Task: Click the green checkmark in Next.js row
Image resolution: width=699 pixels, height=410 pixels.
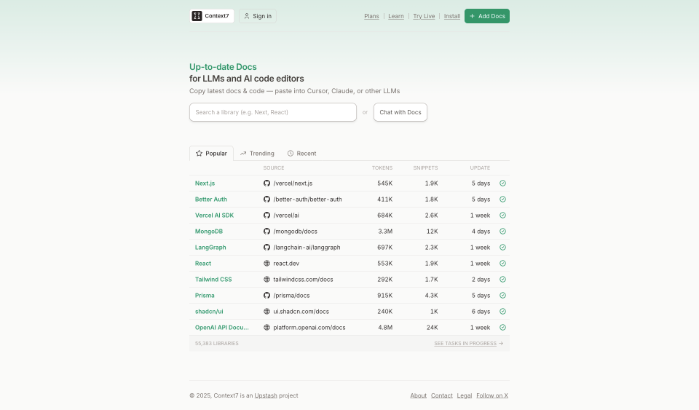Action: pyautogui.click(x=502, y=183)
